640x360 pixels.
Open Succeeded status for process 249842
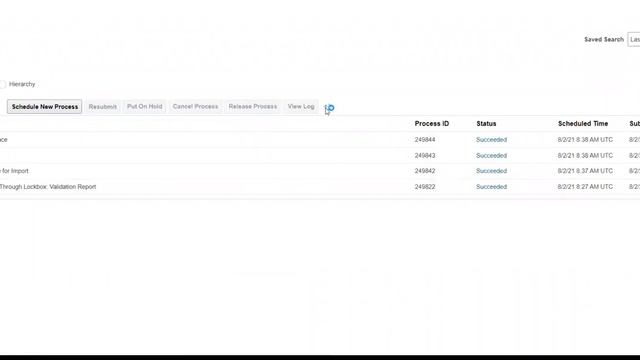coord(491,171)
